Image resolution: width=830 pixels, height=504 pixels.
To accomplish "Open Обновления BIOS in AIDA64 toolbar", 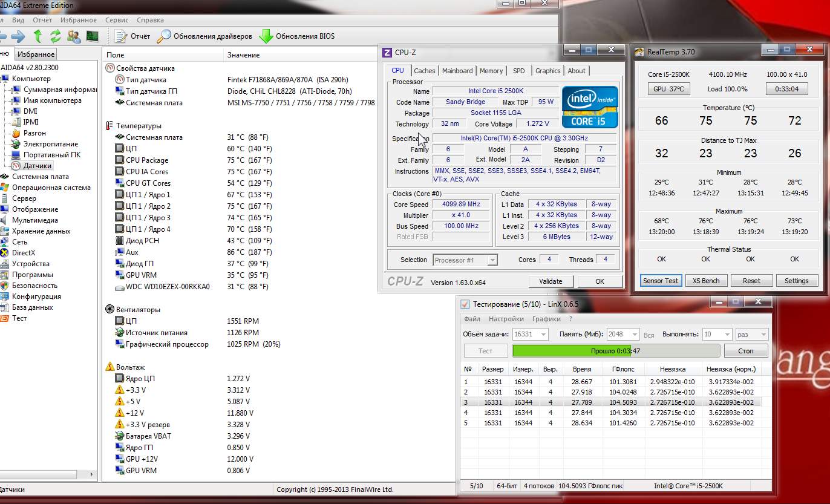I will click(296, 36).
